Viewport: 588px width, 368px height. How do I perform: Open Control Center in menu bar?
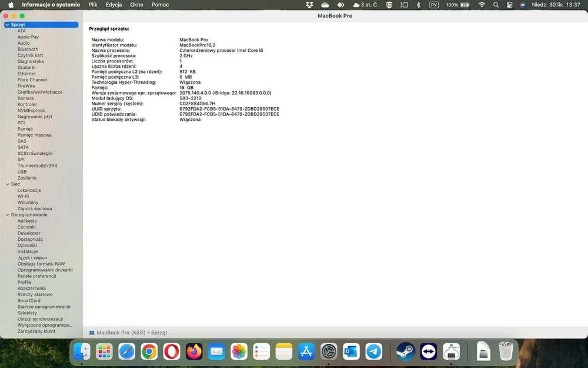coord(509,5)
